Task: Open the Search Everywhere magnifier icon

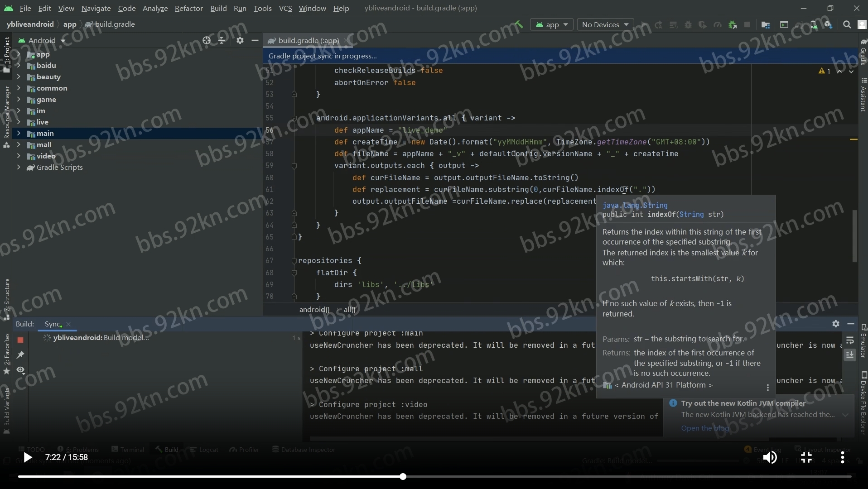Action: pos(847,24)
